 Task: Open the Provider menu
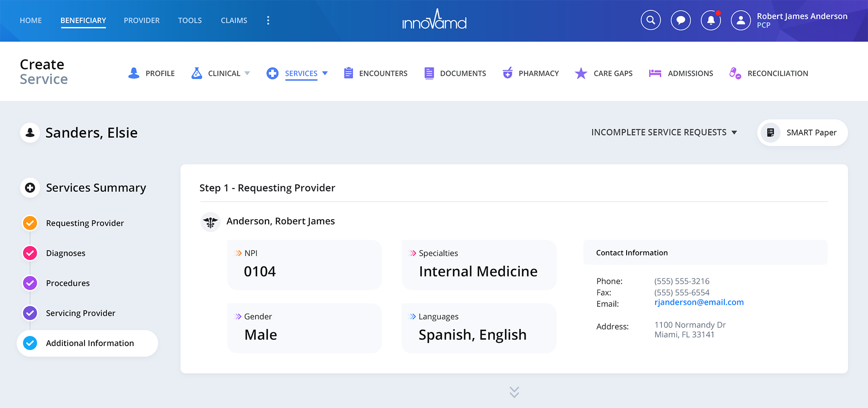(142, 20)
